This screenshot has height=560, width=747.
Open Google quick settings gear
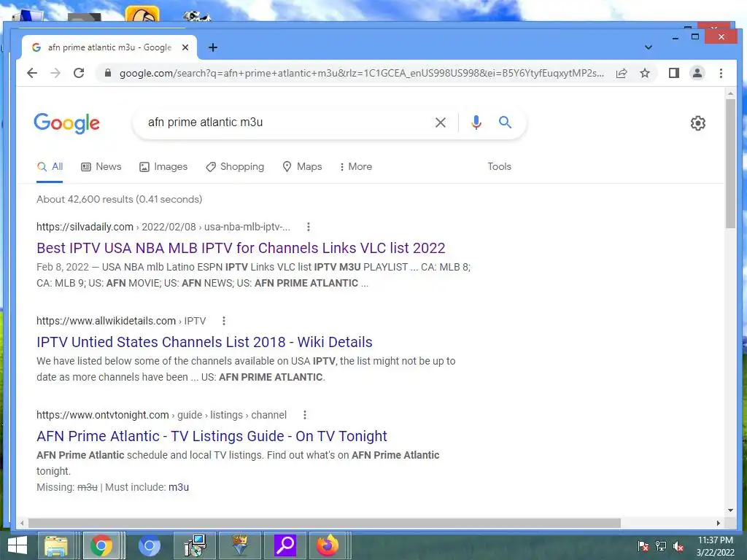[698, 122]
